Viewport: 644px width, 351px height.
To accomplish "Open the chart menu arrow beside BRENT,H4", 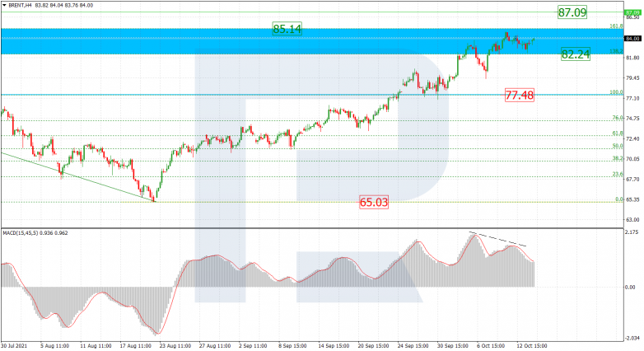I will 4,5.
